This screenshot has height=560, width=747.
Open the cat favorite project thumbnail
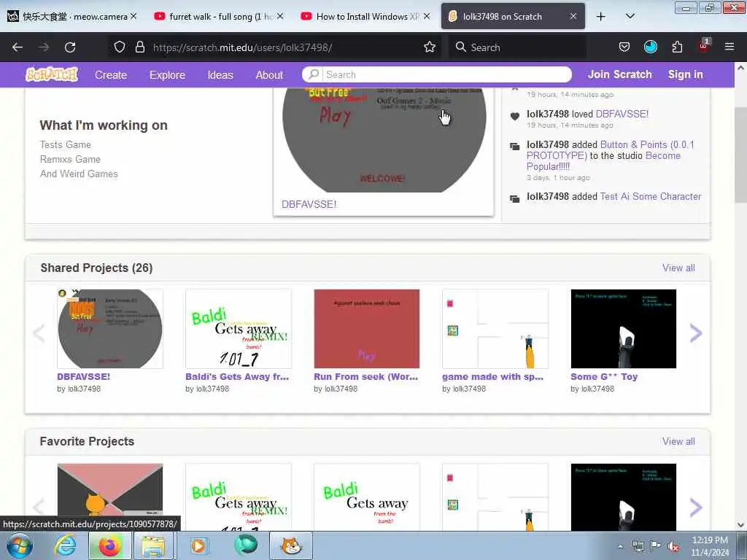pyautogui.click(x=110, y=497)
